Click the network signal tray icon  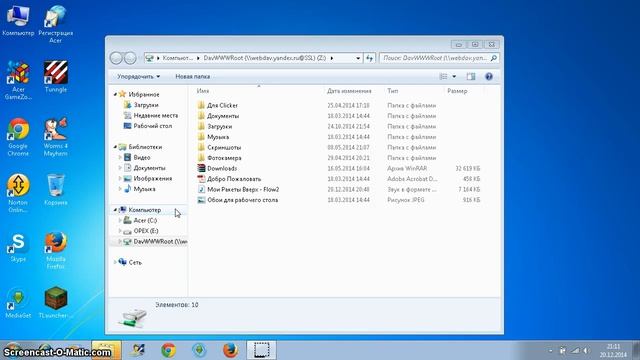[575, 350]
